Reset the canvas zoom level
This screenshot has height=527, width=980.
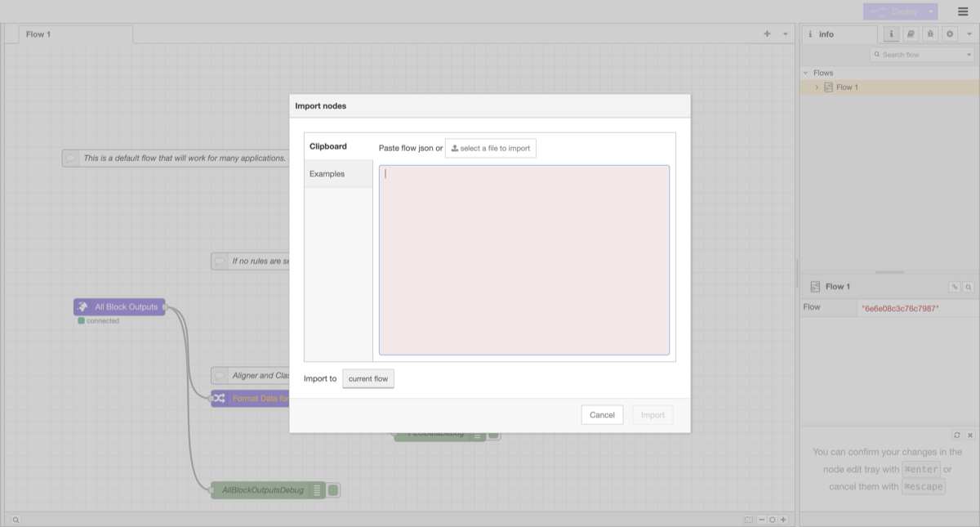tap(772, 519)
